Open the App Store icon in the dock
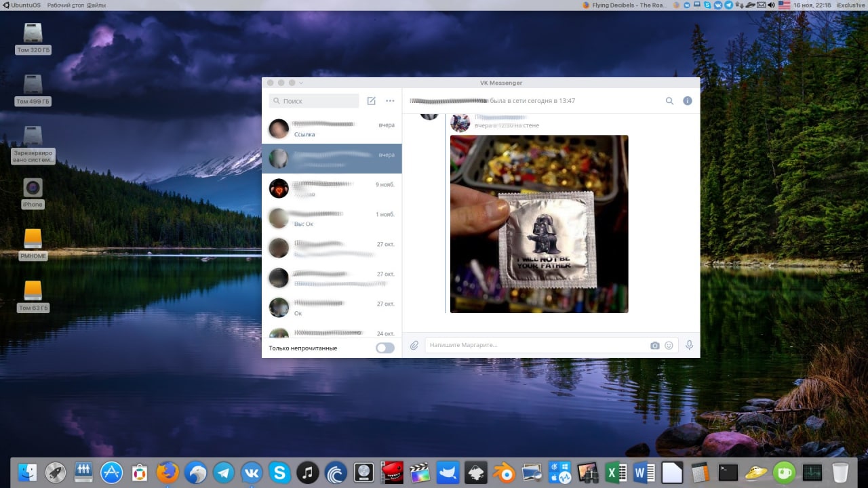The height and width of the screenshot is (488, 868). click(111, 472)
